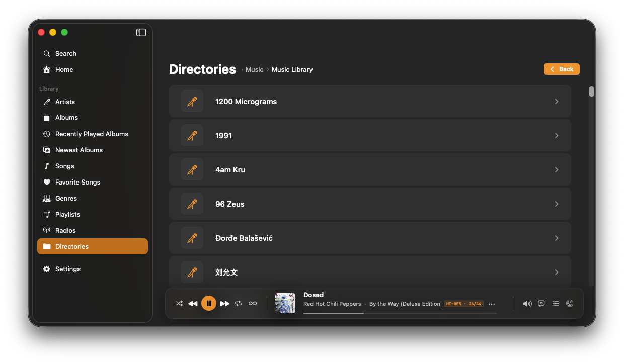Open the play queue list icon
The width and height of the screenshot is (624, 364).
pos(555,303)
